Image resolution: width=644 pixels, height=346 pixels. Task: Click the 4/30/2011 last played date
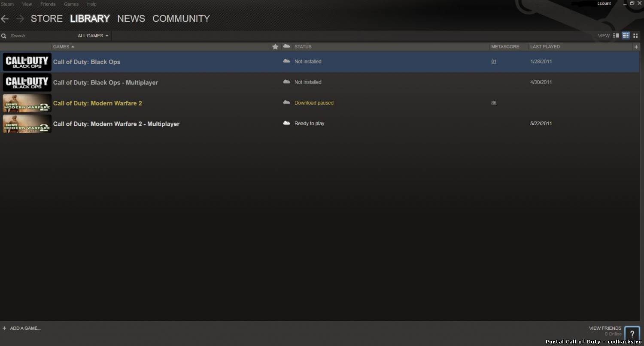point(541,82)
